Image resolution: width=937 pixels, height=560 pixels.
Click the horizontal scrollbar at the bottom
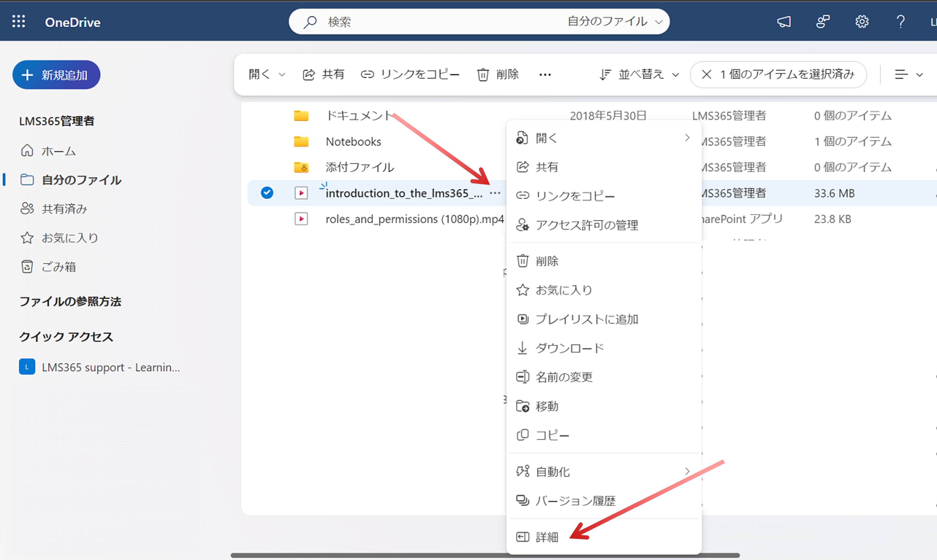coord(485,556)
